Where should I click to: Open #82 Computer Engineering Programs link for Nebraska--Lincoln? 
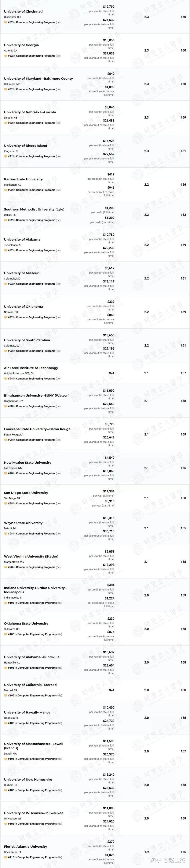point(32,123)
